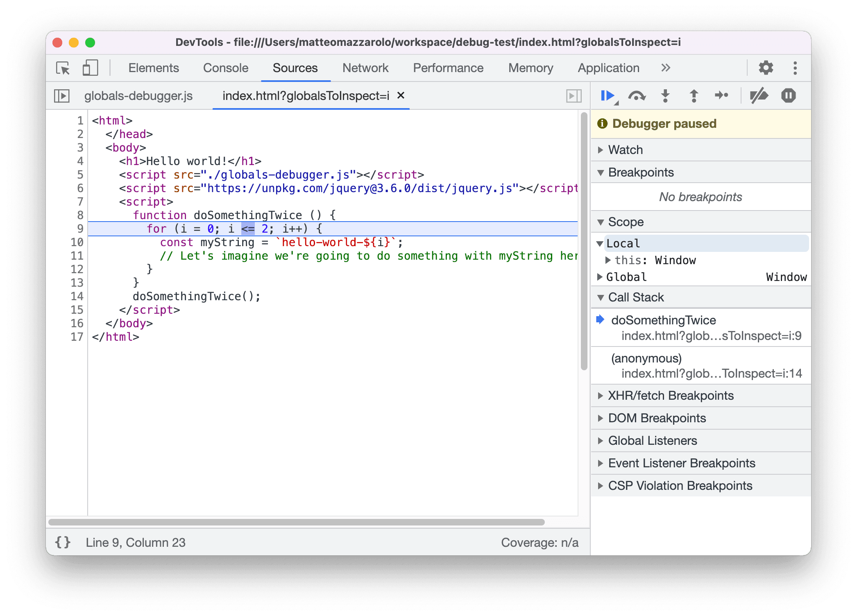Click the horizontal scrollbar below the code

[x=297, y=522]
